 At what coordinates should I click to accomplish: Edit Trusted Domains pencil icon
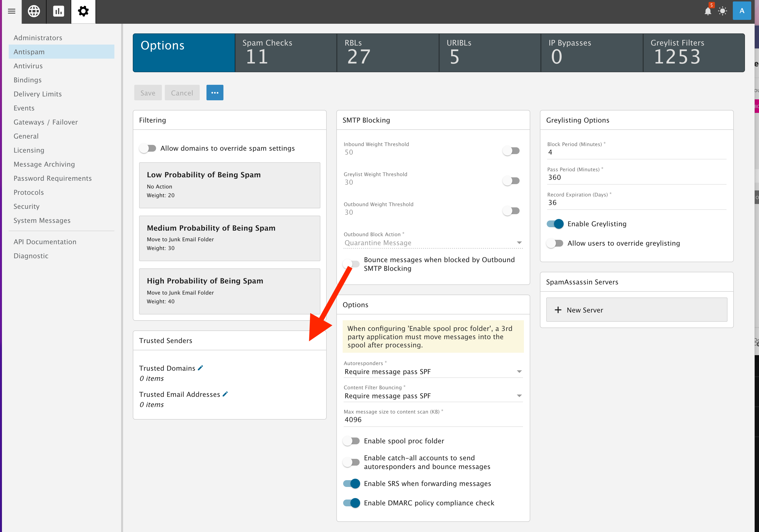[200, 368]
